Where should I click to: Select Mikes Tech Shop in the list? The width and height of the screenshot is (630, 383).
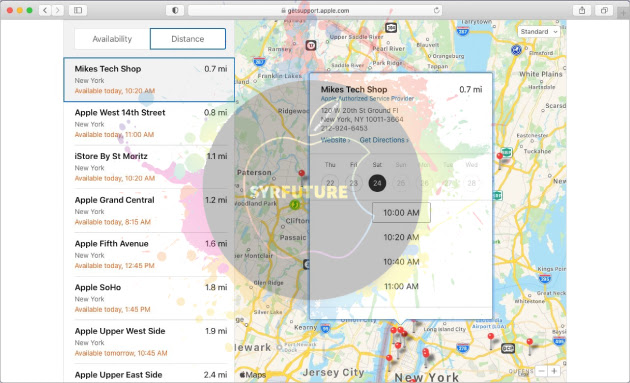[149, 80]
